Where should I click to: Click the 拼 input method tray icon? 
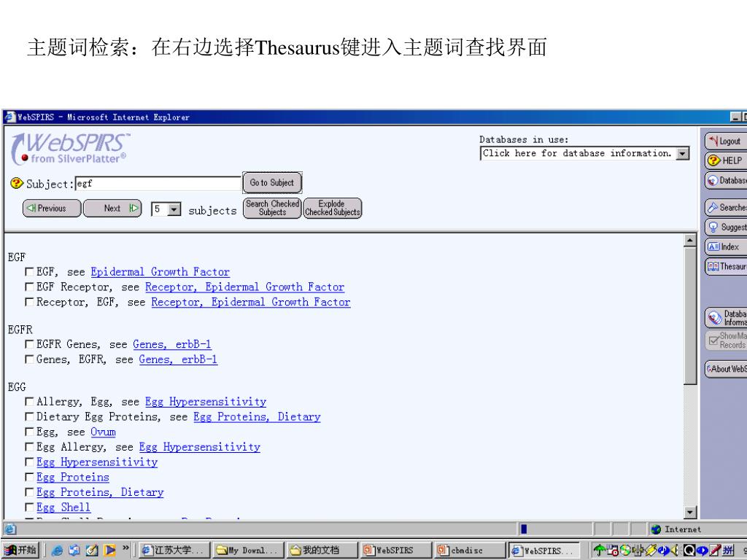pyautogui.click(x=729, y=551)
